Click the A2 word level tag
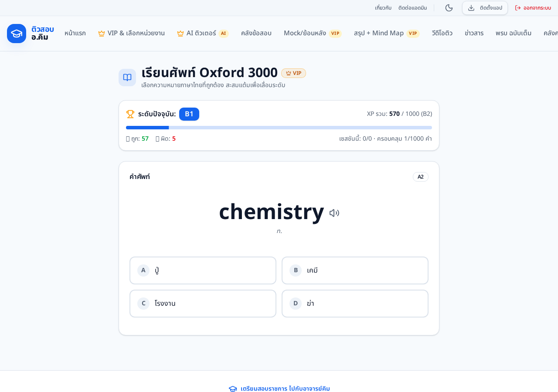This screenshot has height=392, width=558. (x=421, y=177)
